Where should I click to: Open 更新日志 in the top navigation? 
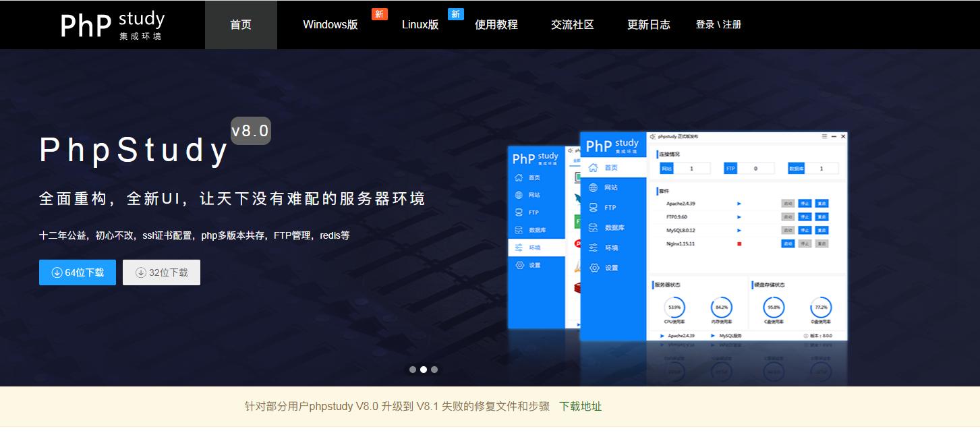[x=649, y=25]
